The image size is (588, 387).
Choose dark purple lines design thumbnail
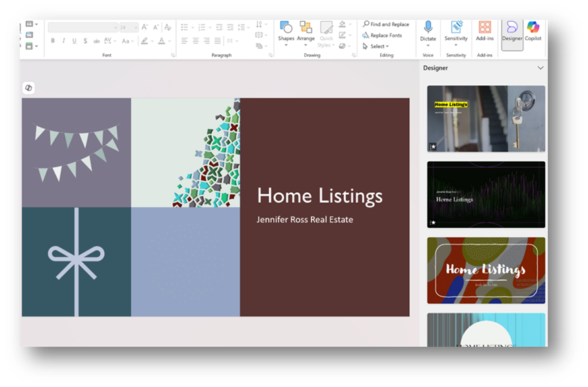(486, 194)
